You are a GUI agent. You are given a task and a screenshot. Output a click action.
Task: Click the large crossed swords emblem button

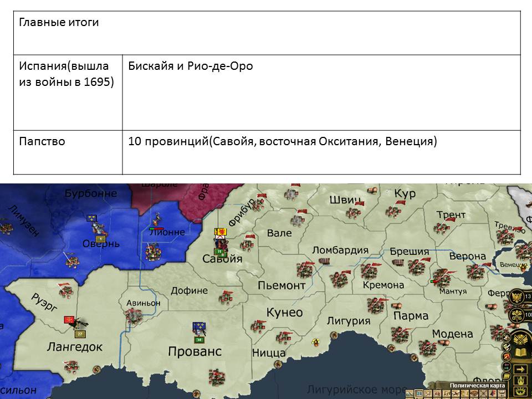tap(520, 339)
